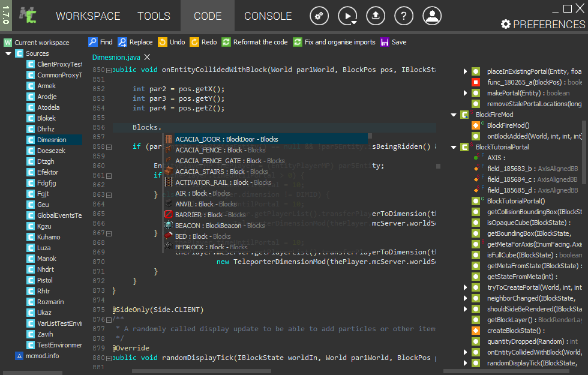Viewport: 588px width, 375px height.
Task: Collapse the BlockFireMod class in outline
Action: point(454,115)
